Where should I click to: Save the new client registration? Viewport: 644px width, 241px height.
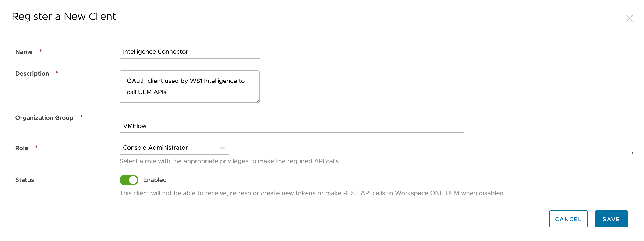[611, 219]
